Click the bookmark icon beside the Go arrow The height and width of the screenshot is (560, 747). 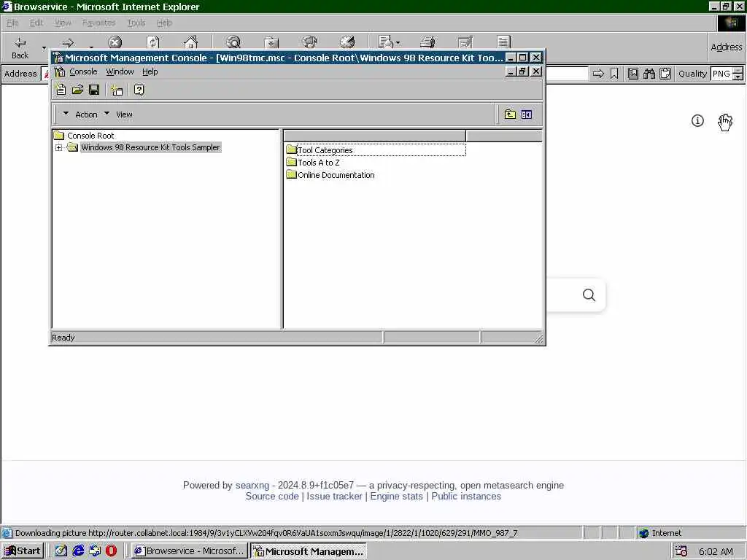(x=614, y=74)
